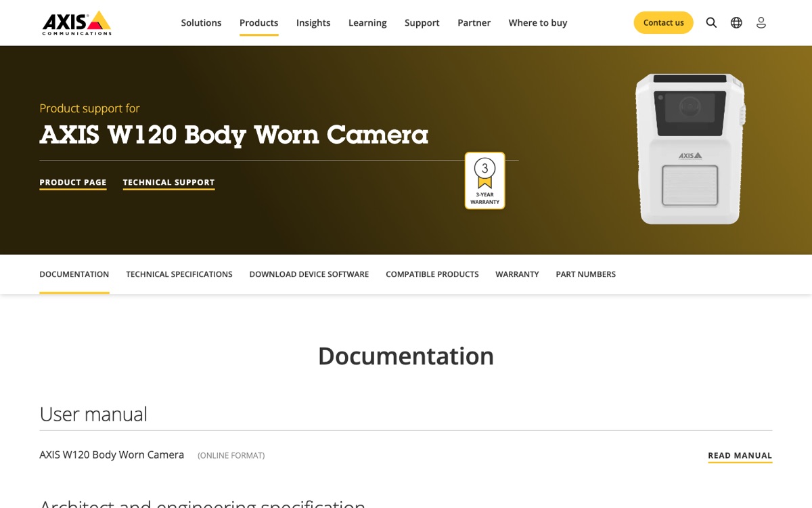This screenshot has height=508, width=812.
Task: Go to the Axis Communications logo home
Action: click(x=76, y=22)
